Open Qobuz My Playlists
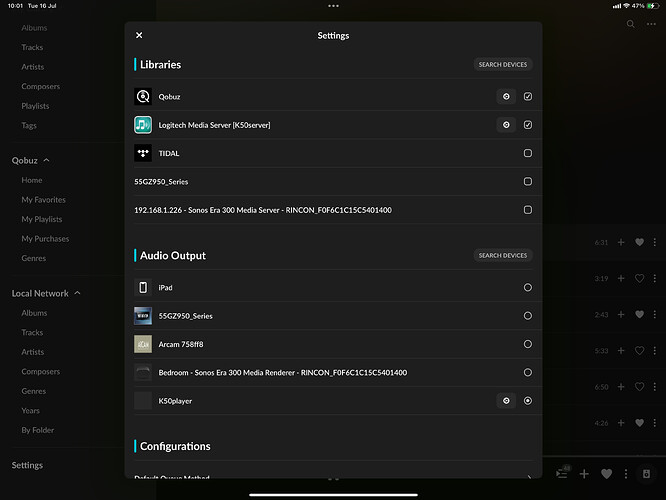 tap(42, 219)
